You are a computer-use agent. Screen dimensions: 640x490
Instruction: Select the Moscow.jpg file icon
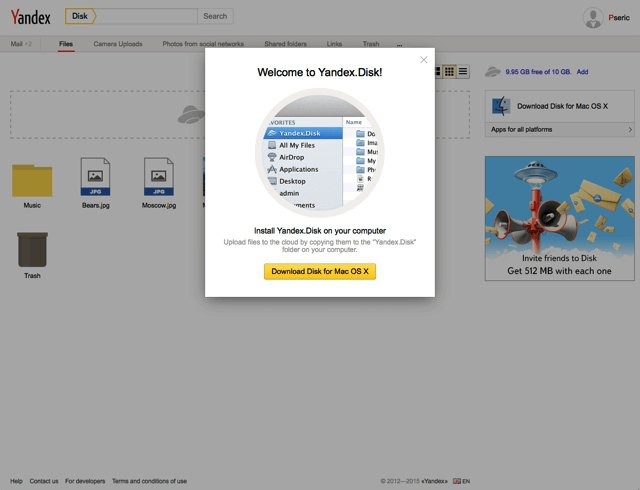tap(159, 176)
